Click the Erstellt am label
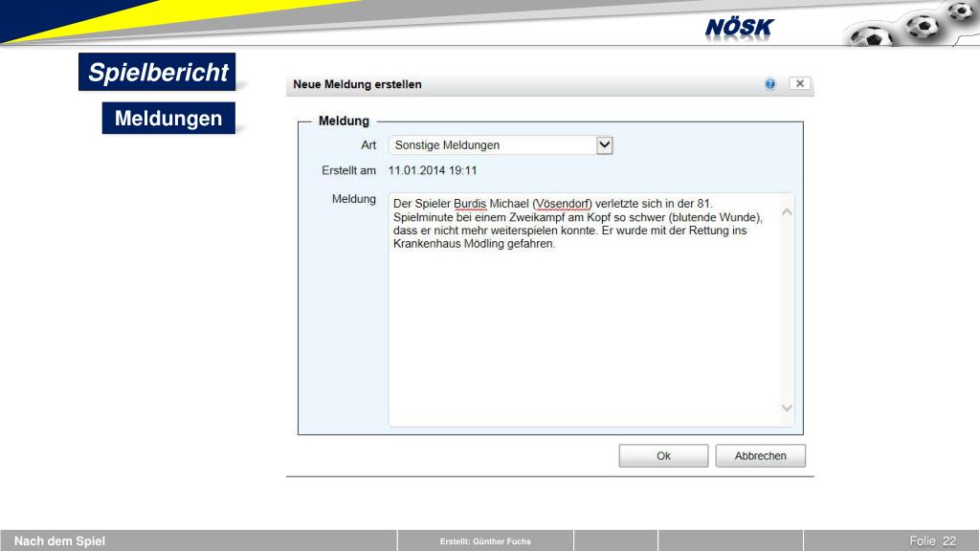Viewport: 980px width, 551px height. pyautogui.click(x=348, y=170)
